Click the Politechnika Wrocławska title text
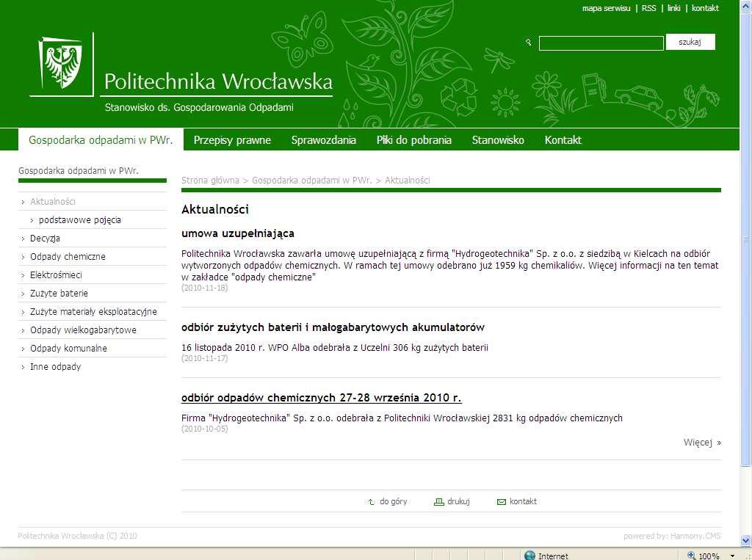This screenshot has width=752, height=560. [x=218, y=81]
